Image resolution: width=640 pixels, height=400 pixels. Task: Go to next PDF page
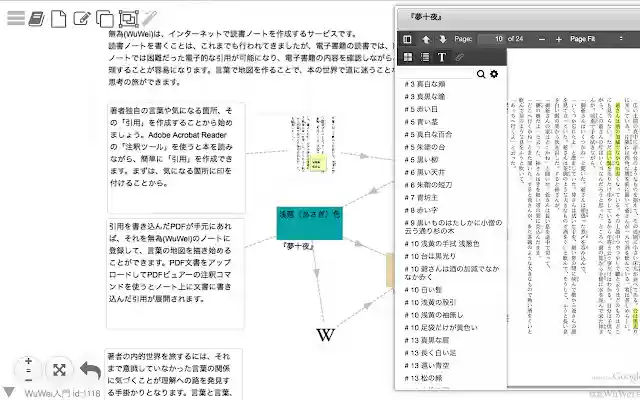(443, 39)
